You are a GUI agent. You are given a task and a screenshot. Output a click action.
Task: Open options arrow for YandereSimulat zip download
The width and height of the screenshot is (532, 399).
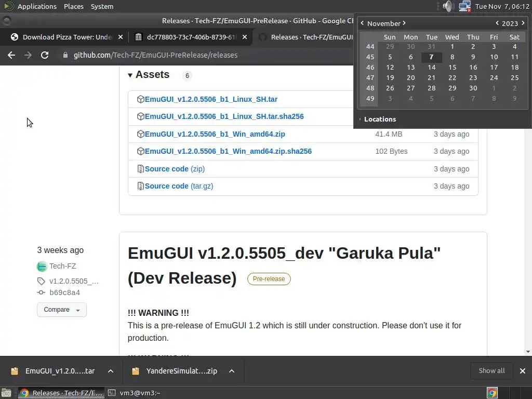tap(232, 371)
